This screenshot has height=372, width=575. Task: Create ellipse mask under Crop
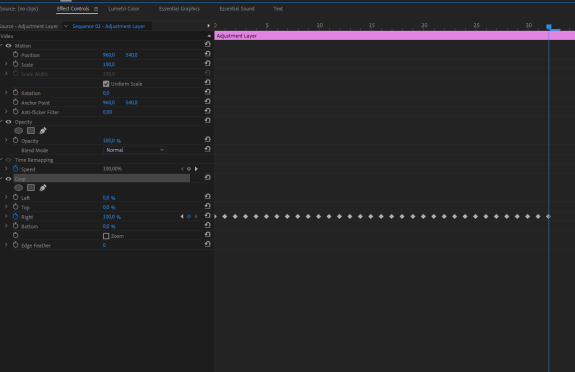(x=18, y=188)
